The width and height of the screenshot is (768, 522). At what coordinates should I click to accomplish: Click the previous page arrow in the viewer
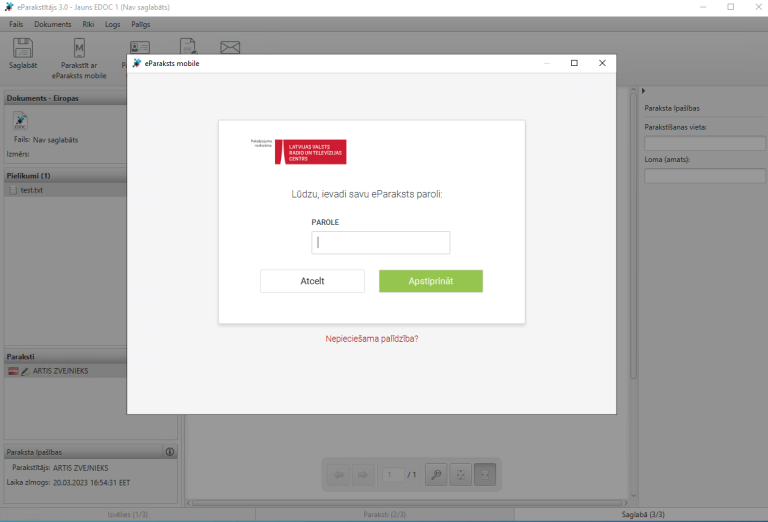338,474
